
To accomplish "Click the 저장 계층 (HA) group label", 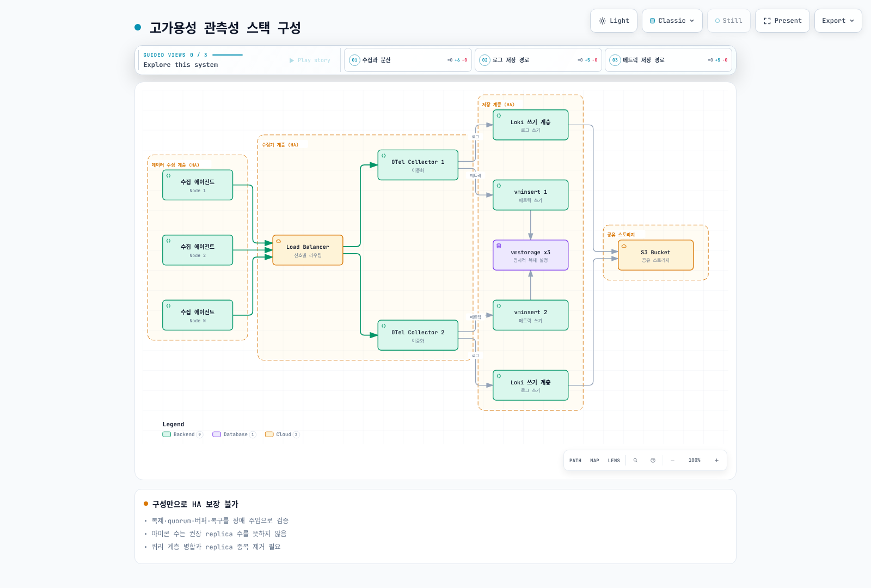I will 498,105.
